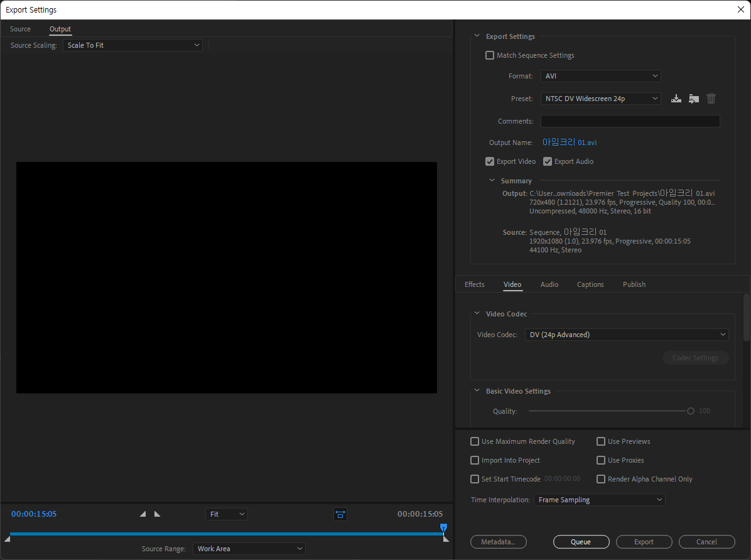
Task: Check Import Into Project option
Action: pyautogui.click(x=475, y=460)
